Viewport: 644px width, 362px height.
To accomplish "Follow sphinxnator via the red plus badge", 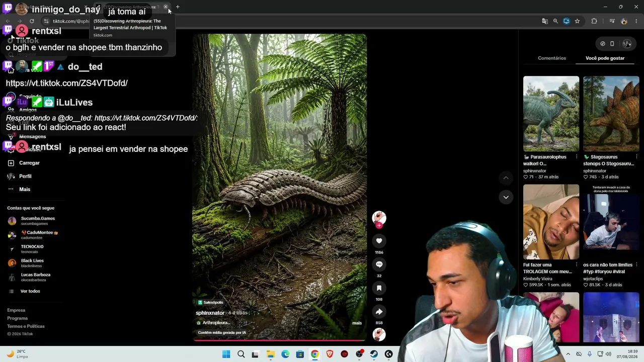I will pos(379,226).
